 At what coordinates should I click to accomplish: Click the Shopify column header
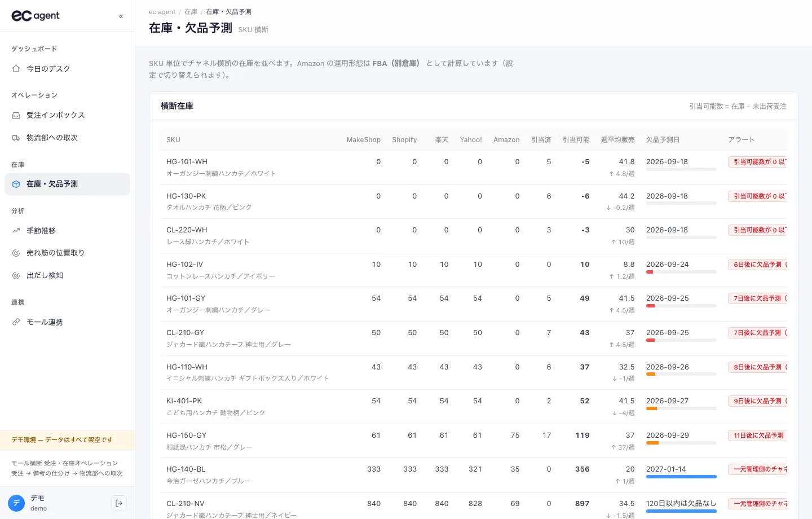pyautogui.click(x=404, y=140)
